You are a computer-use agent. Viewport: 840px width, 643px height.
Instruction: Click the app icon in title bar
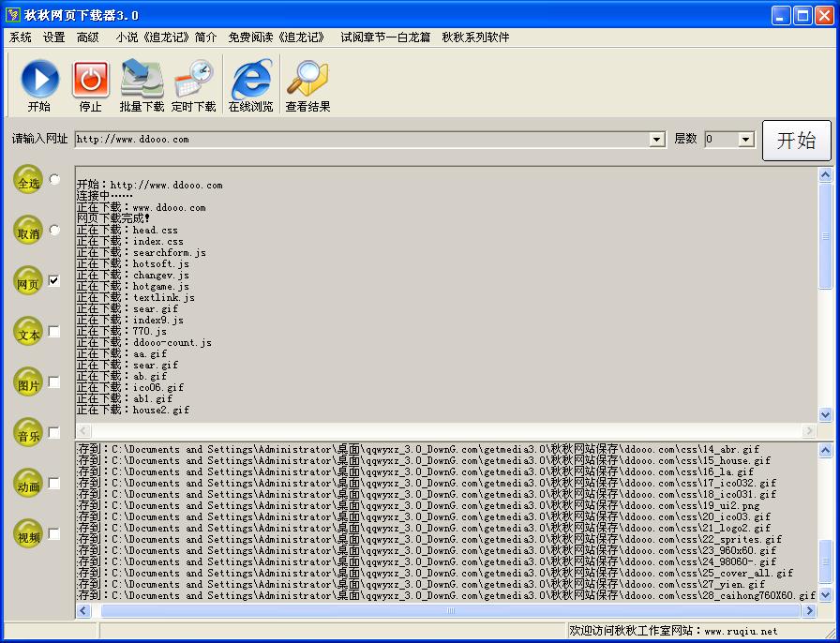[x=13, y=15]
